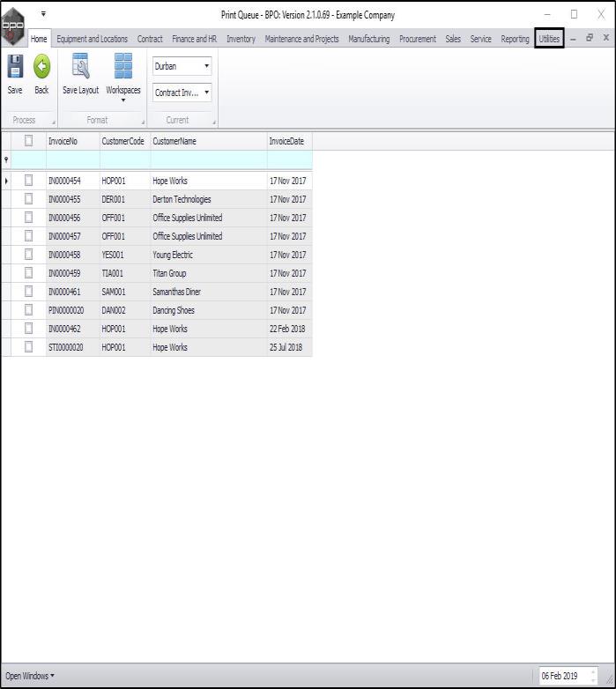The width and height of the screenshot is (616, 689).
Task: Click the BPO application logo
Action: tap(12, 26)
